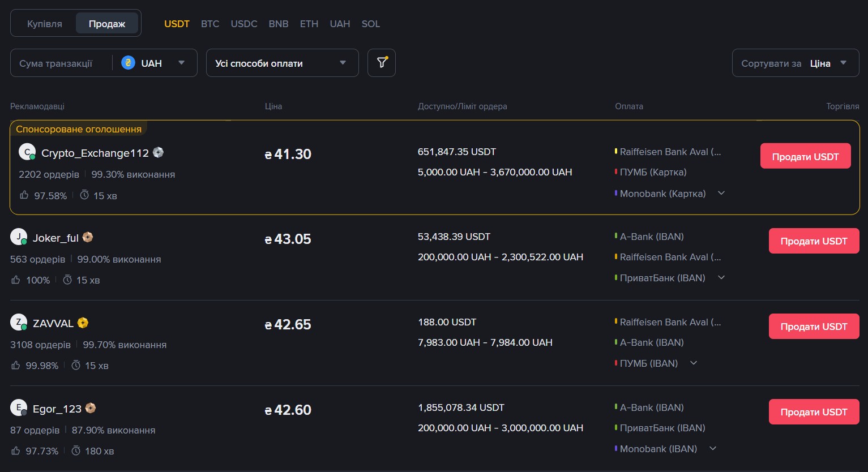The height and width of the screenshot is (472, 868).
Task: Switch to the Купівля toggle
Action: (x=45, y=24)
